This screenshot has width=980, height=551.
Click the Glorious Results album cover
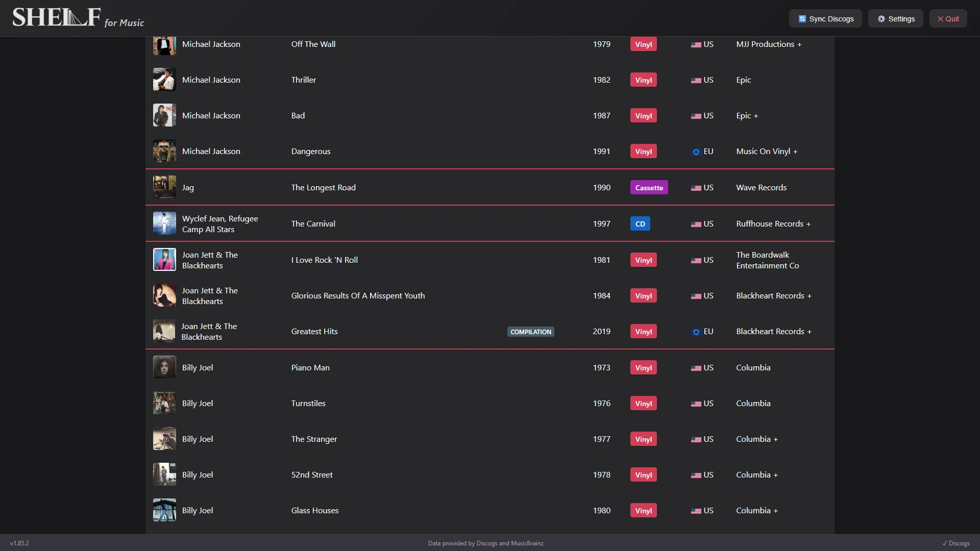tap(164, 295)
